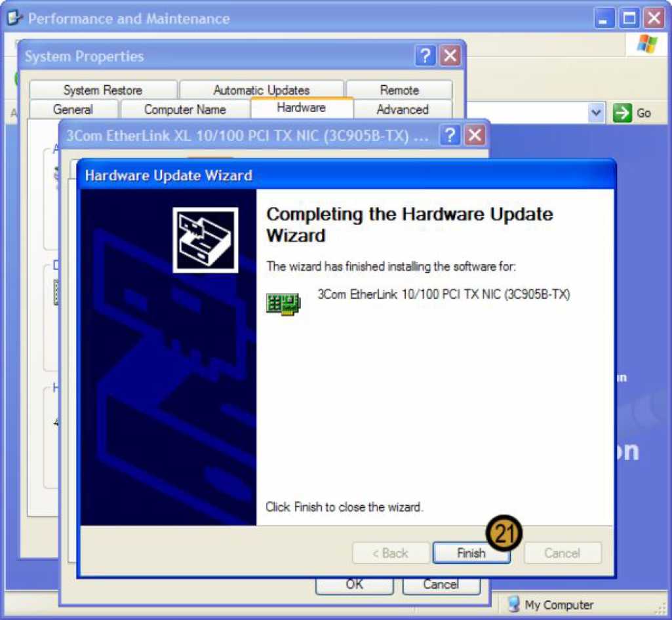Click help icon on 3Com EtherLink dialog
Image resolution: width=672 pixels, height=620 pixels.
click(x=450, y=136)
